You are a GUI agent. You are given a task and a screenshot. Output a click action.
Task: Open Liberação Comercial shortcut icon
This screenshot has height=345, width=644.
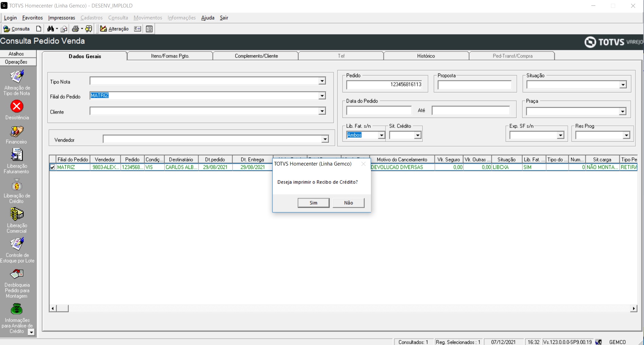[17, 215]
